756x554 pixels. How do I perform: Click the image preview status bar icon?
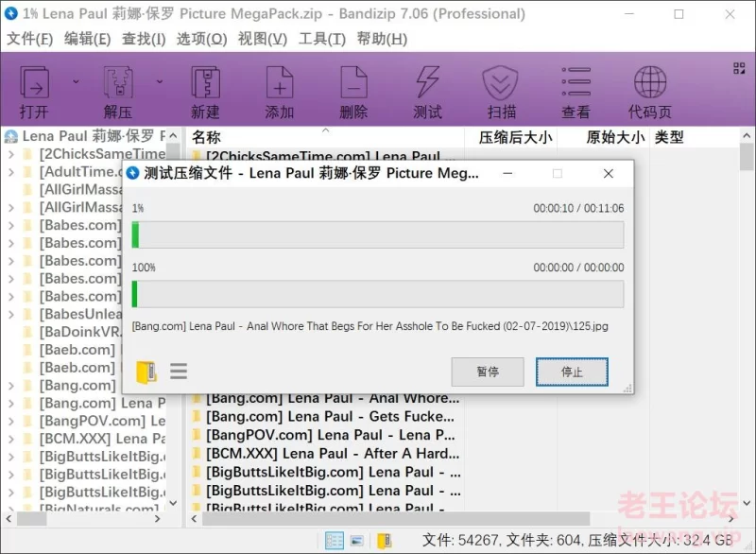[x=357, y=541]
